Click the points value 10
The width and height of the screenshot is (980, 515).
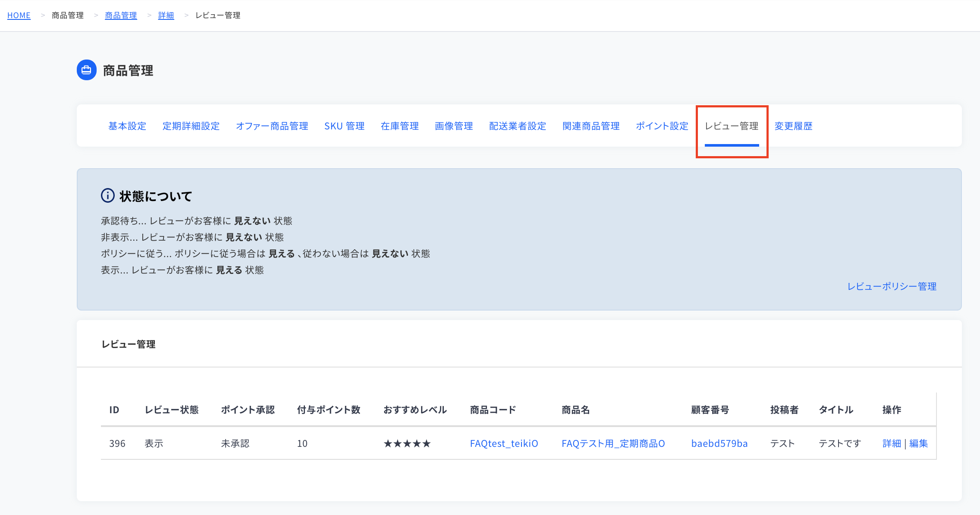click(302, 443)
